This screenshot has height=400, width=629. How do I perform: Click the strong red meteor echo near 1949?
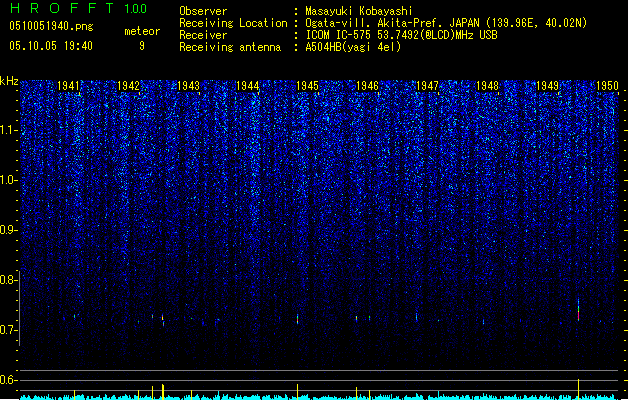(578, 310)
